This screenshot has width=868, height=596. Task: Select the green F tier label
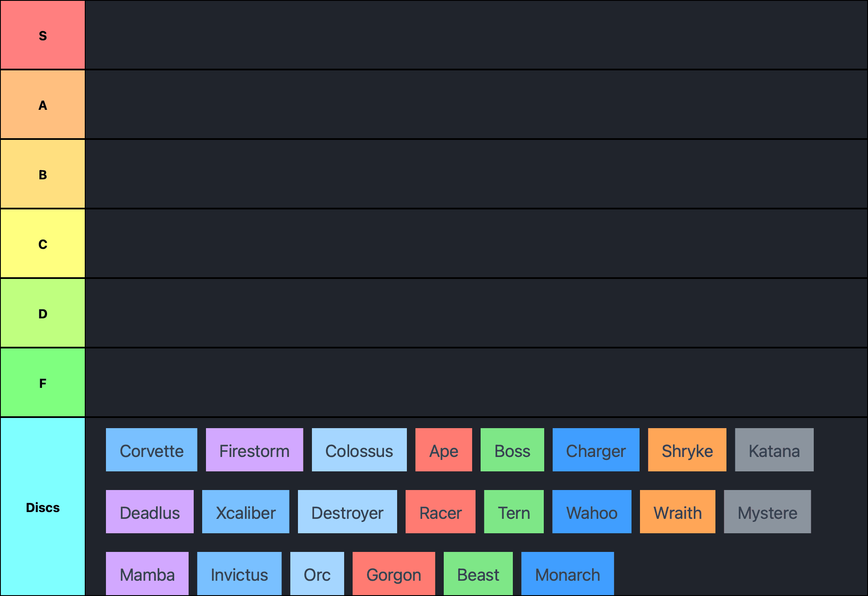[x=42, y=383]
